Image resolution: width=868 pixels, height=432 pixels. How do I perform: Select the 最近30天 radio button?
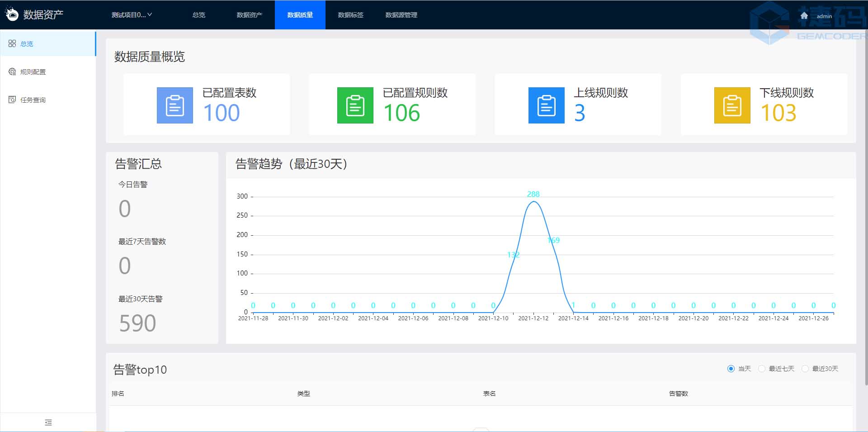805,369
